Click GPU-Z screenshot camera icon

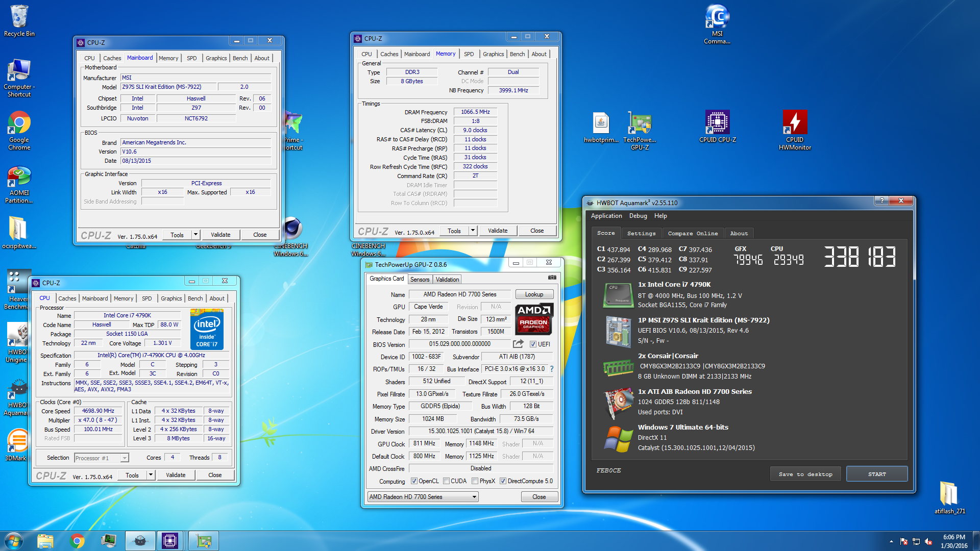(x=552, y=278)
